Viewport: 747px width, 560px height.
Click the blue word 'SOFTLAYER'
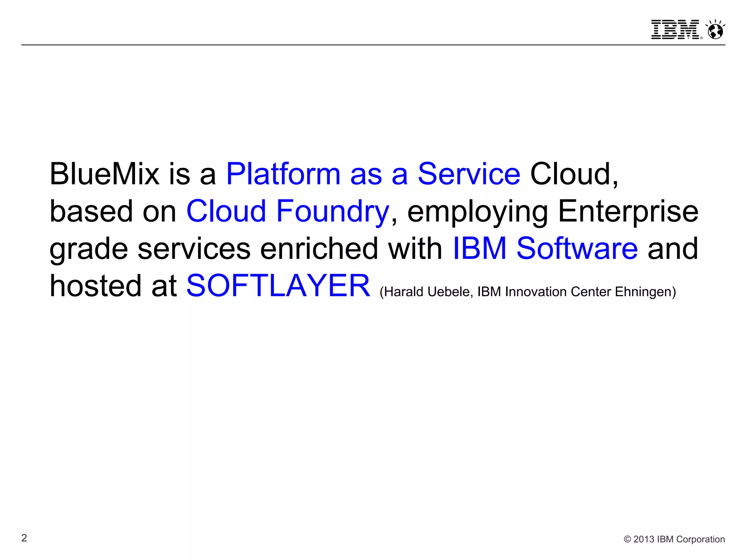278,285
